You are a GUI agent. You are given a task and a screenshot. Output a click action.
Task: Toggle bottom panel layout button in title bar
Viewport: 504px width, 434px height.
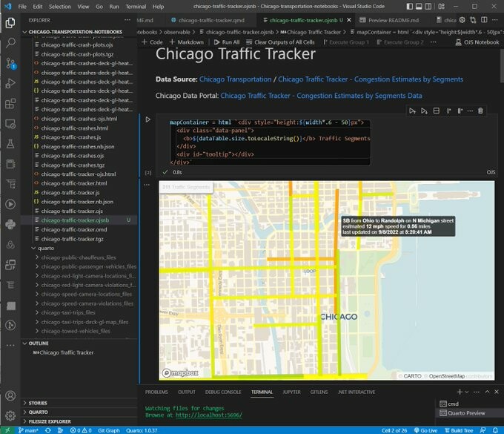(419, 7)
